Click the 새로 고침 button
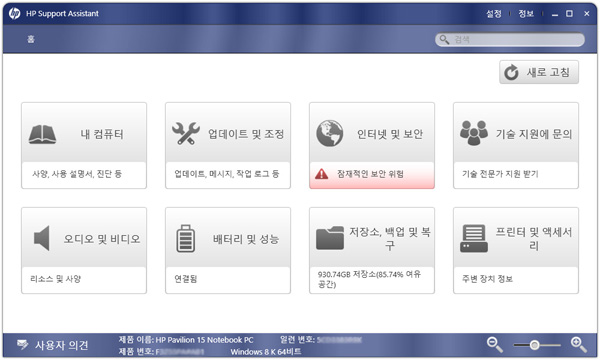The image size is (600, 360). (x=539, y=72)
